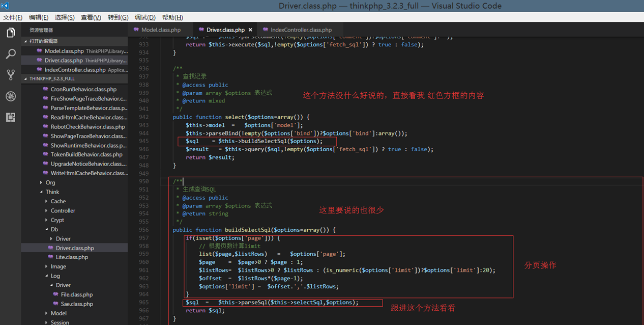Collapse the Db folder

[x=54, y=229]
